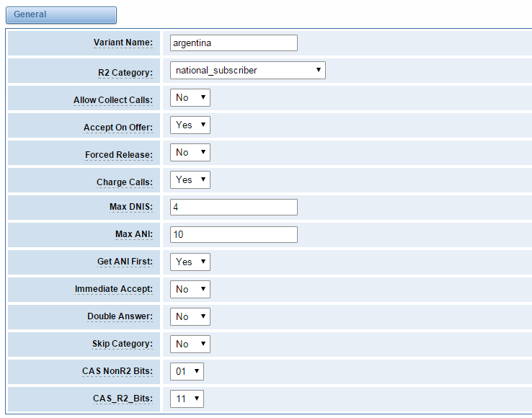Open the R2 Category dropdown
The height and width of the screenshot is (418, 532).
[248, 70]
